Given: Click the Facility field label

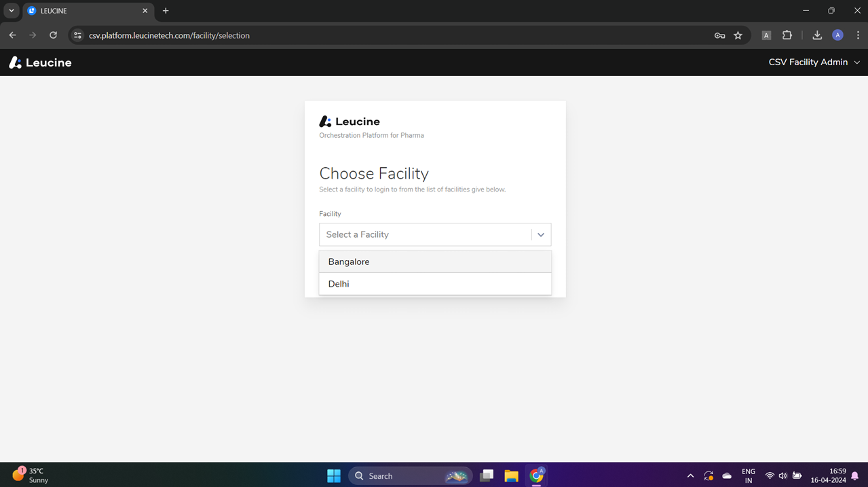Looking at the screenshot, I should (330, 214).
